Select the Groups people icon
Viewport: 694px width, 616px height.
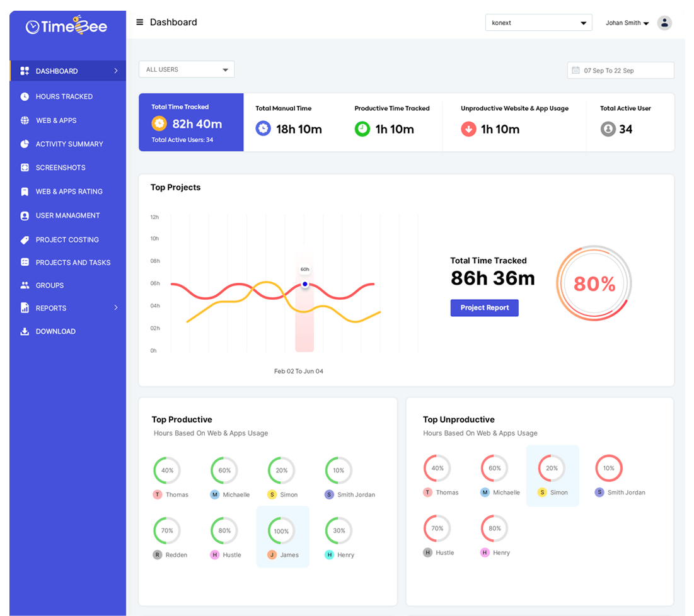point(23,285)
